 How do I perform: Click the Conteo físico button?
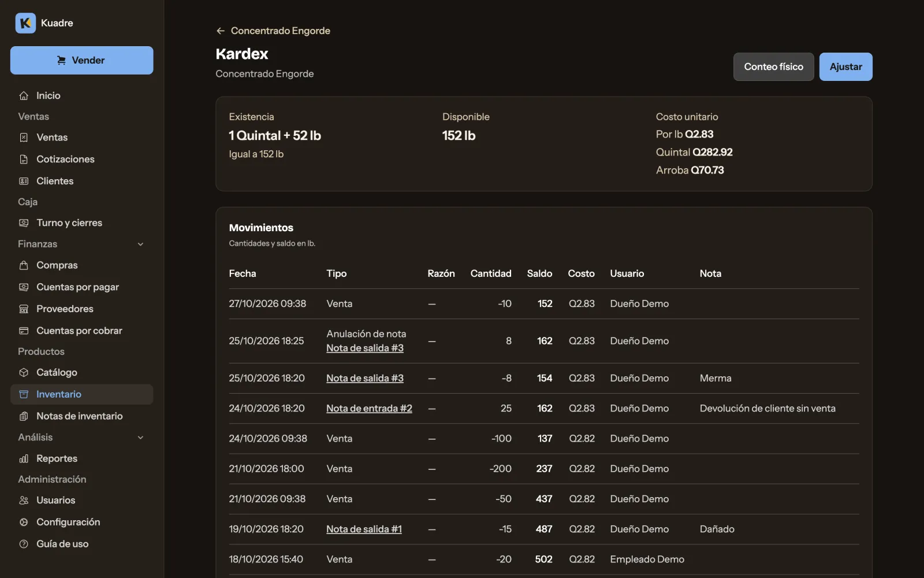point(773,66)
